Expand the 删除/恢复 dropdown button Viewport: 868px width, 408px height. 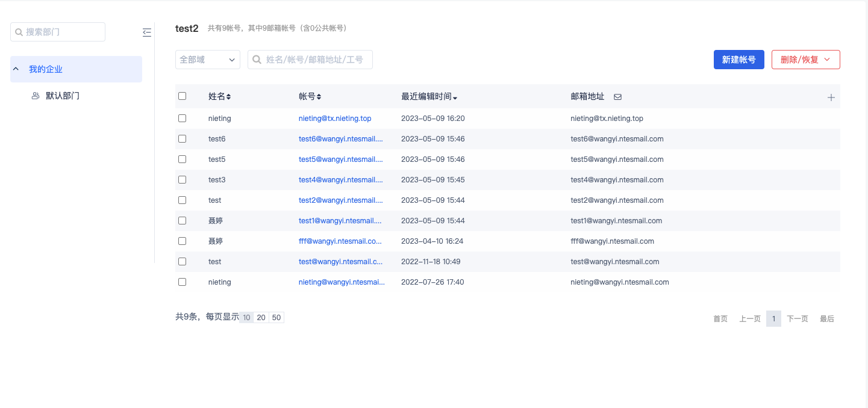point(805,60)
